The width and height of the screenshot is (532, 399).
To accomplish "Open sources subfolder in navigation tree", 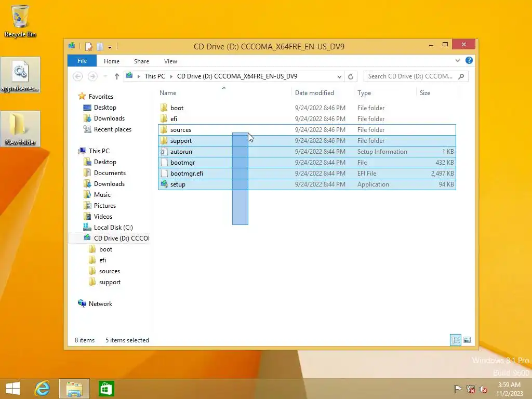I will coord(109,271).
